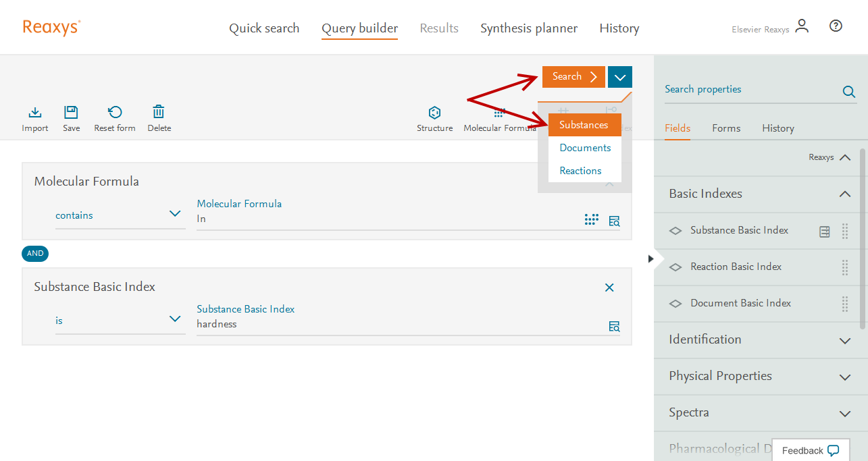Click the Delete trash icon
This screenshot has width=868, height=461.
[x=159, y=113]
